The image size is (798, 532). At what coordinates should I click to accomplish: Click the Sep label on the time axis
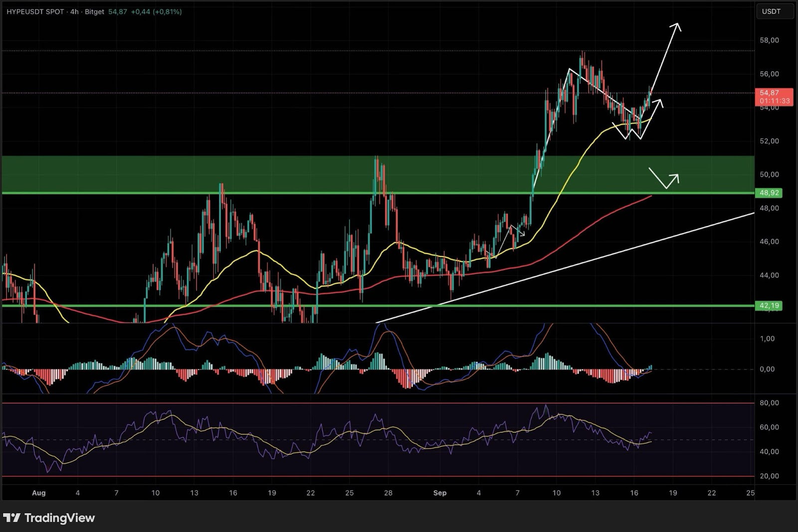click(440, 493)
